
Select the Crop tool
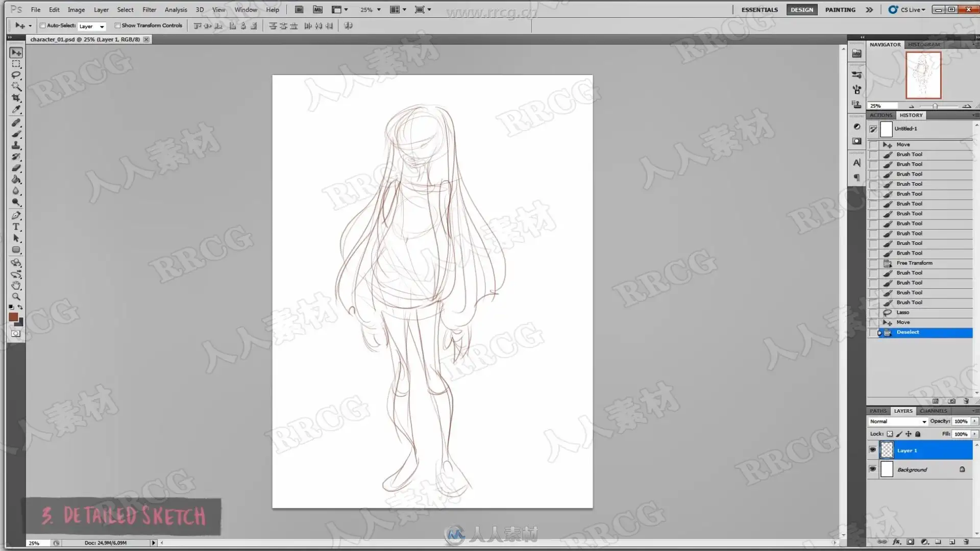[16, 98]
